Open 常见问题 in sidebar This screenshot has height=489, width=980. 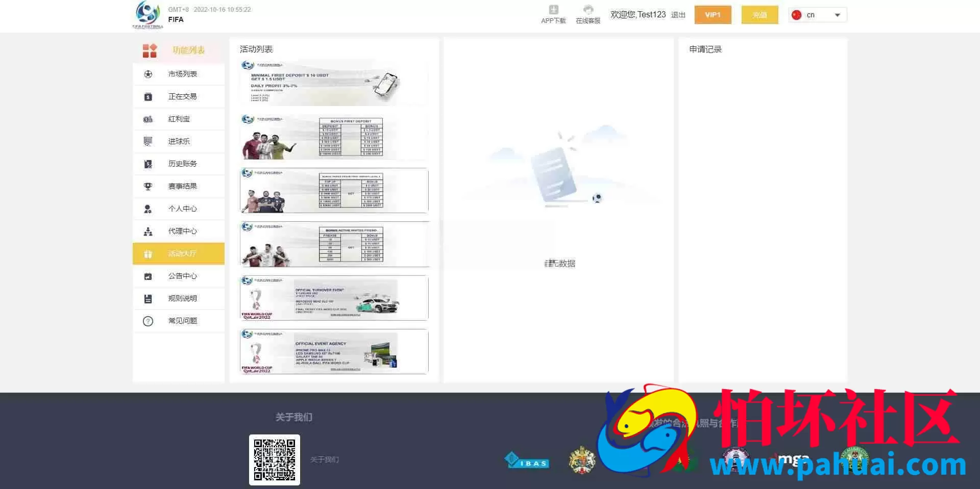[x=179, y=321]
